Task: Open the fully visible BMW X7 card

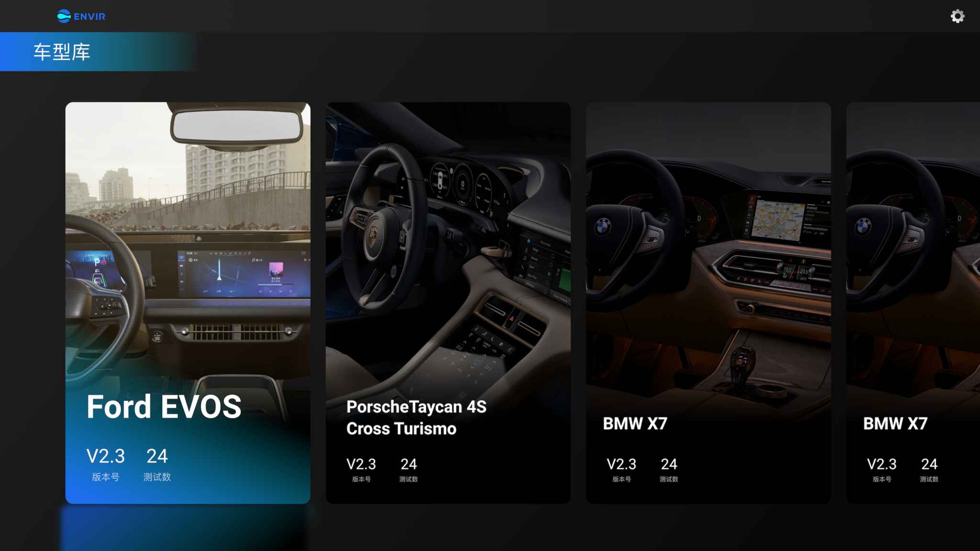Action: click(x=708, y=302)
